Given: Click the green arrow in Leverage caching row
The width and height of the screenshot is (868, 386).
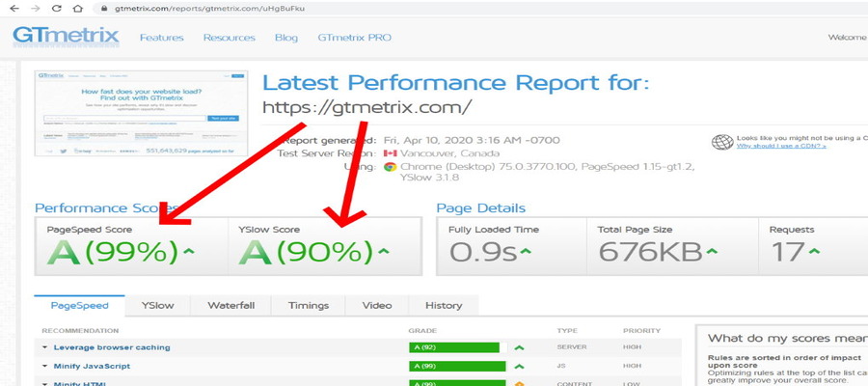Looking at the screenshot, I should click(519, 347).
